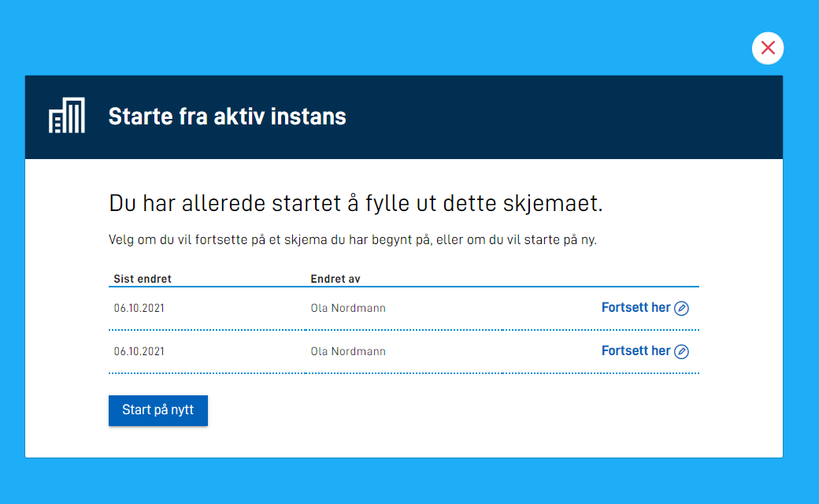Screen dimensions: 819x504
Task: Follow the second row's 'Fortsett her' link
Action: pyautogui.click(x=636, y=350)
